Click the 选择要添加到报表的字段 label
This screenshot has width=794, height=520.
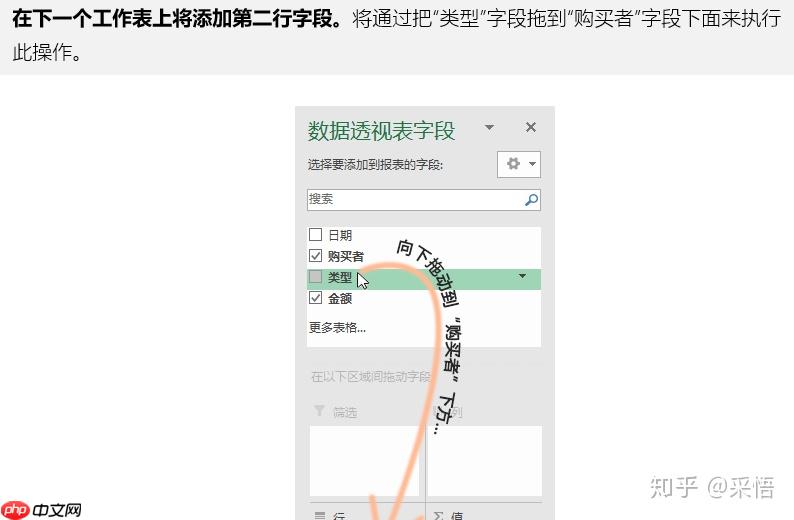pos(375,165)
